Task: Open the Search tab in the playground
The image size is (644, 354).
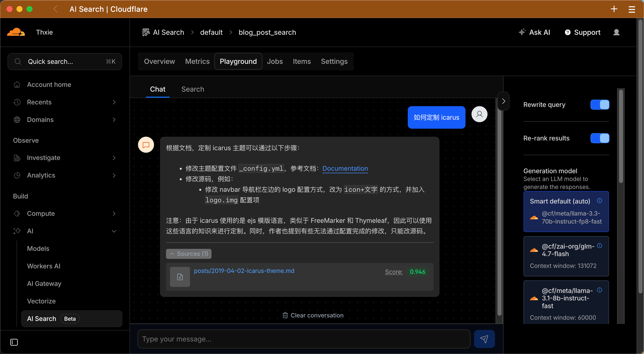Action: click(x=192, y=89)
